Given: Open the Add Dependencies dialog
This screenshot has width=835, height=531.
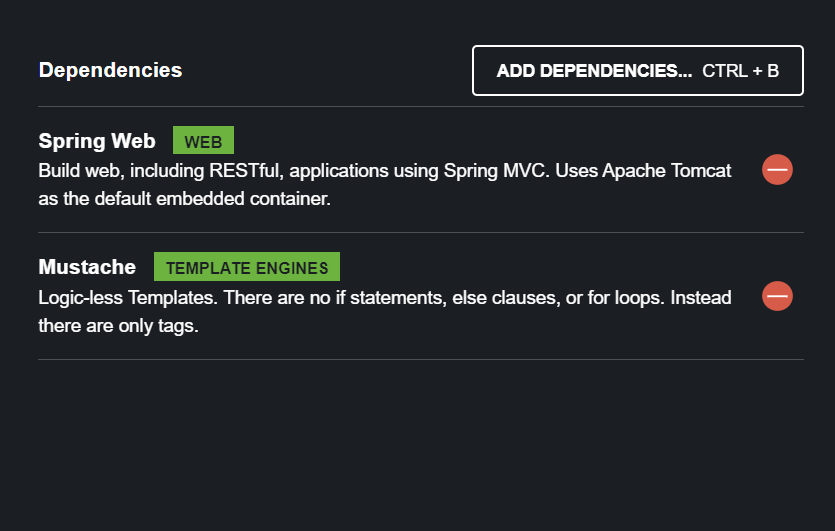Looking at the screenshot, I should pos(637,70).
